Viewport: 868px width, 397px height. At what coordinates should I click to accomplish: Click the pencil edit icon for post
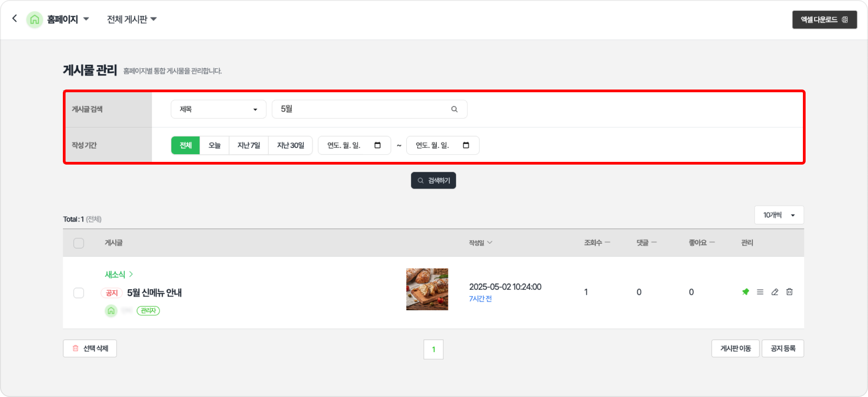775,292
